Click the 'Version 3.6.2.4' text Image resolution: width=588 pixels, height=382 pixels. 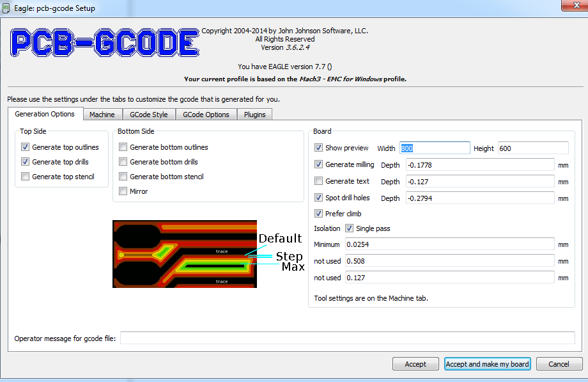click(285, 47)
